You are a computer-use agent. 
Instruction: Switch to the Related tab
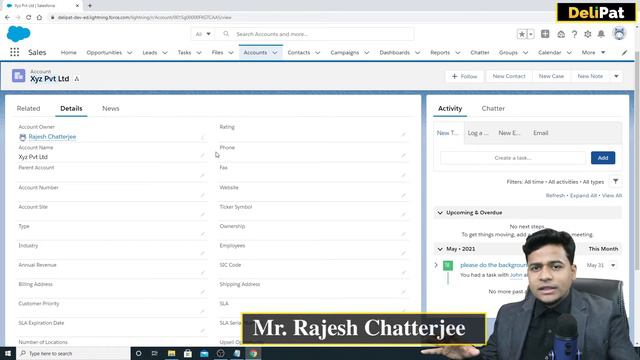[x=29, y=109]
